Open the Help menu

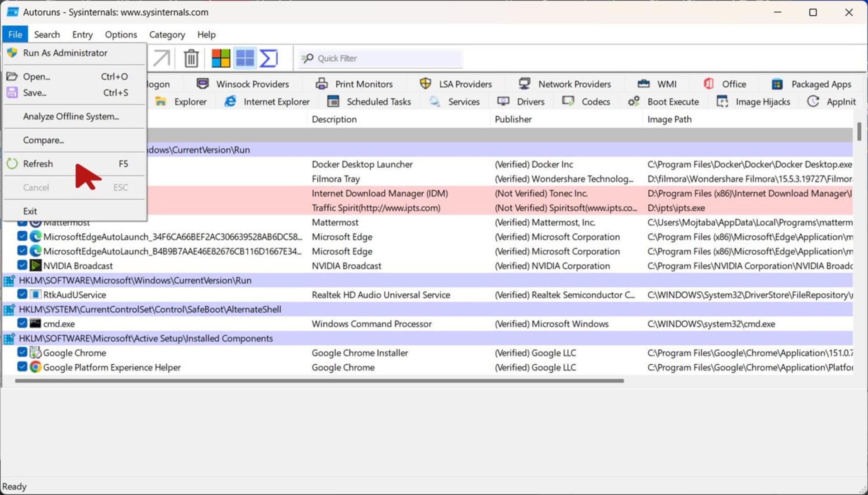pos(207,34)
